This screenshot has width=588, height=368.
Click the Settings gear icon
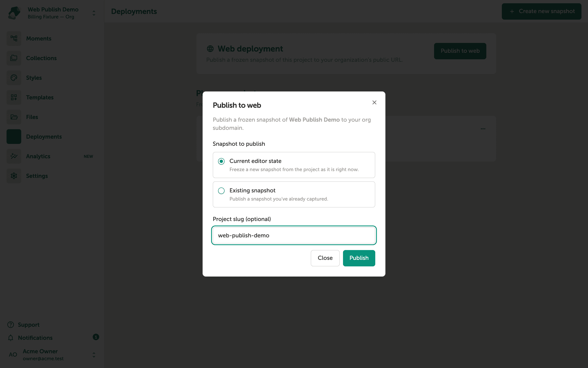click(x=14, y=176)
